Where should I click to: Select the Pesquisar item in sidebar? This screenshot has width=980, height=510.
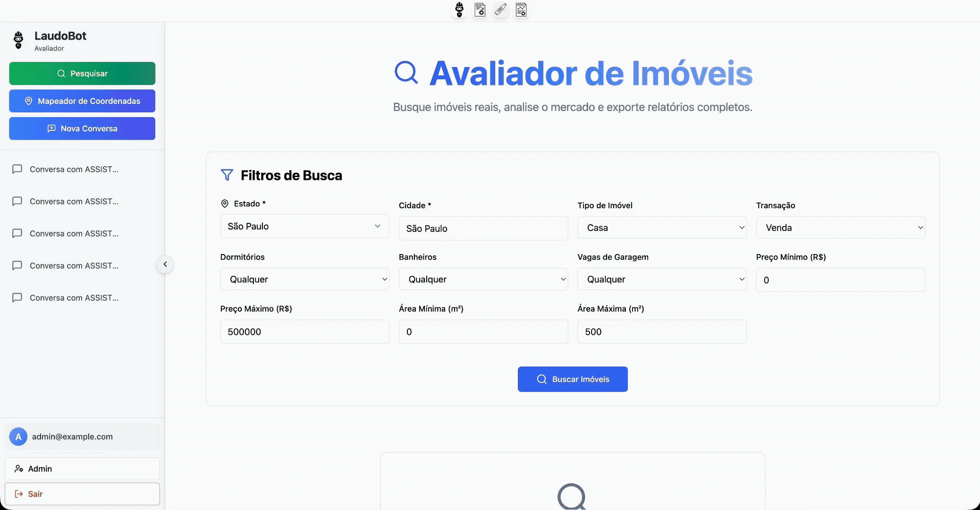tap(82, 74)
